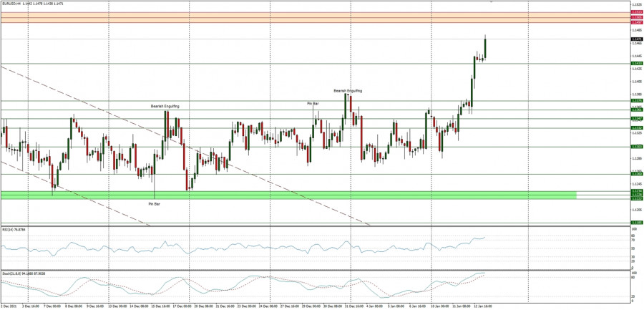This screenshot has height=310, width=644.
Task: Click the RSI indicator line at its latest value
Action: point(484,237)
